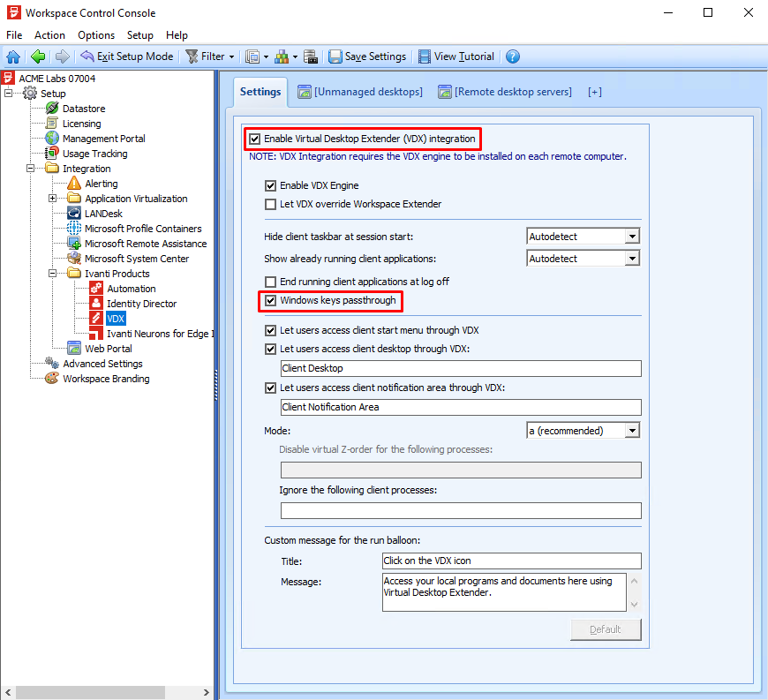Select the LANDesk integration icon
This screenshot has height=700, width=768.
coord(74,213)
